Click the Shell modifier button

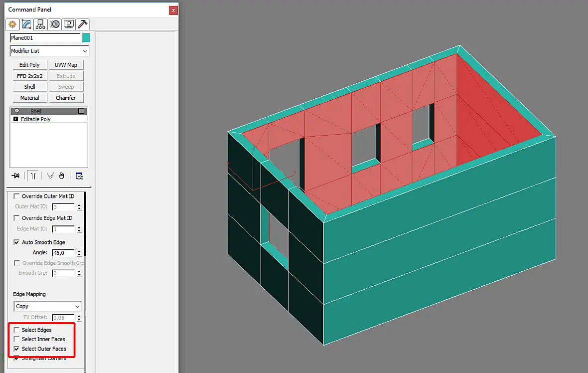(29, 87)
